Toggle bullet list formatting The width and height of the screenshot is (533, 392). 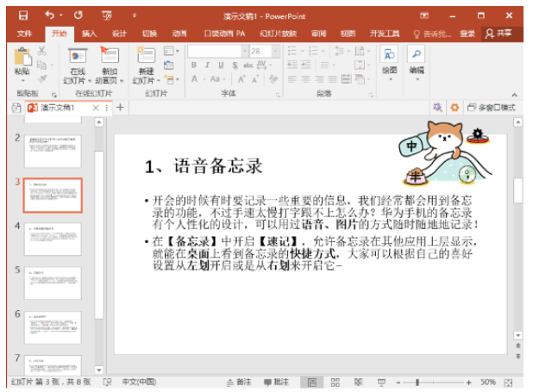click(292, 51)
